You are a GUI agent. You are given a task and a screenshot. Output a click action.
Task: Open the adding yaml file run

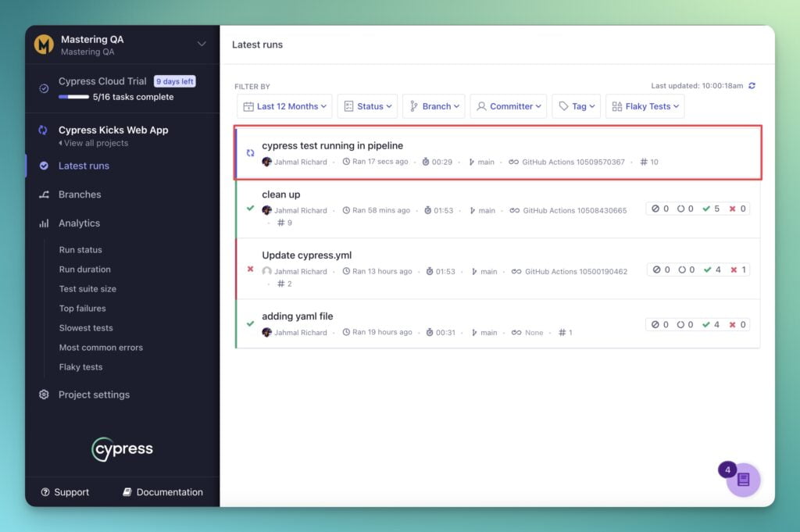tap(298, 316)
